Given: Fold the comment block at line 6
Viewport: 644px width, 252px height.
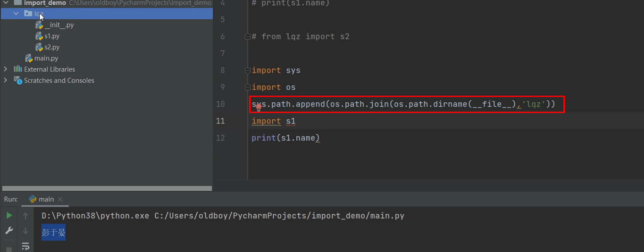Looking at the screenshot, I should click(x=248, y=36).
